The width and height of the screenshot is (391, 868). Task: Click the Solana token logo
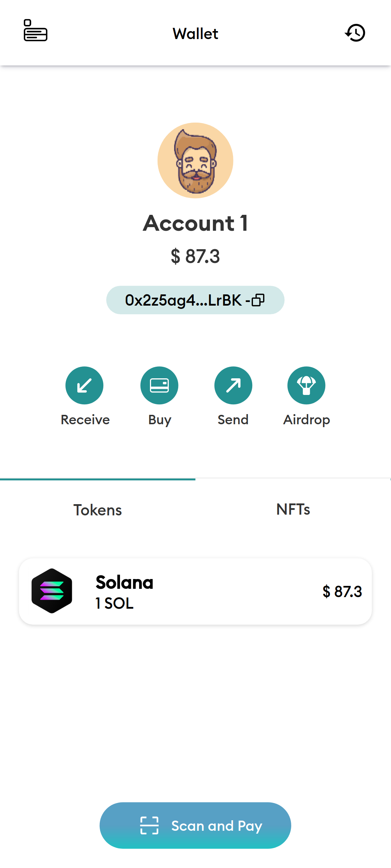tap(52, 591)
